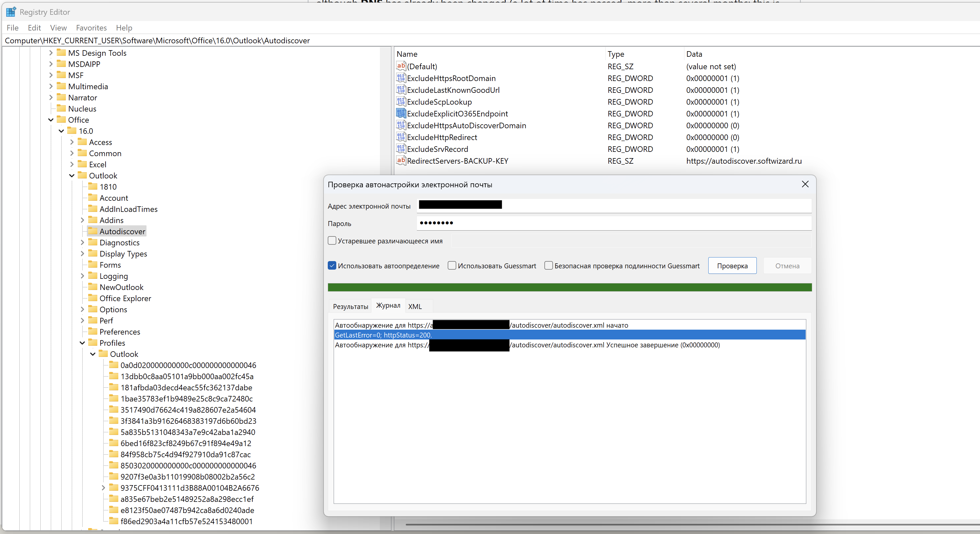This screenshot has width=980, height=534.
Task: Switch to the XML tab
Action: [x=415, y=306]
